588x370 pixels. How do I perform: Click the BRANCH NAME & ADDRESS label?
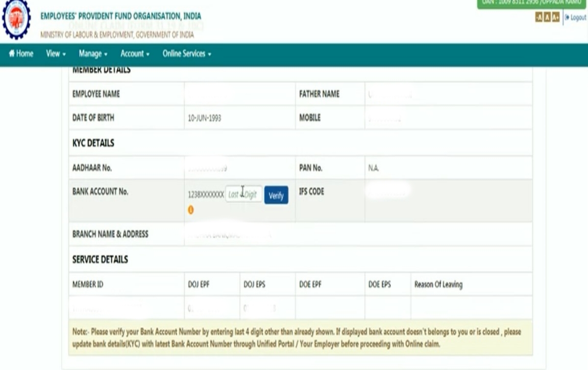pyautogui.click(x=110, y=234)
